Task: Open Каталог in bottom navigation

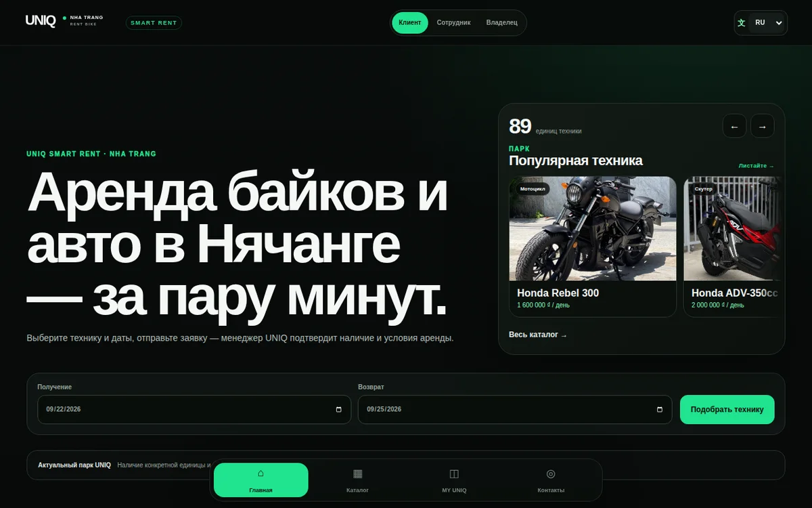Action: [357, 480]
